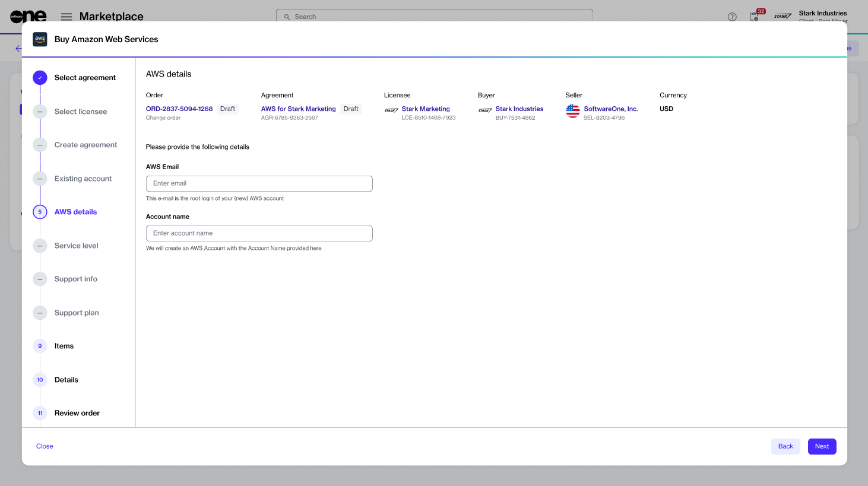Jump to the Review order step
This screenshot has height=486, width=868.
click(x=77, y=413)
